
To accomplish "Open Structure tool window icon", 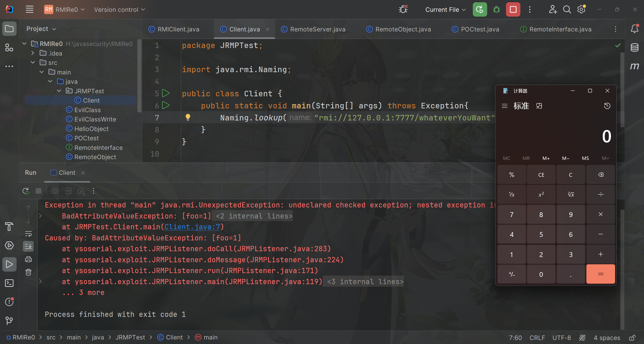I will click(x=9, y=48).
